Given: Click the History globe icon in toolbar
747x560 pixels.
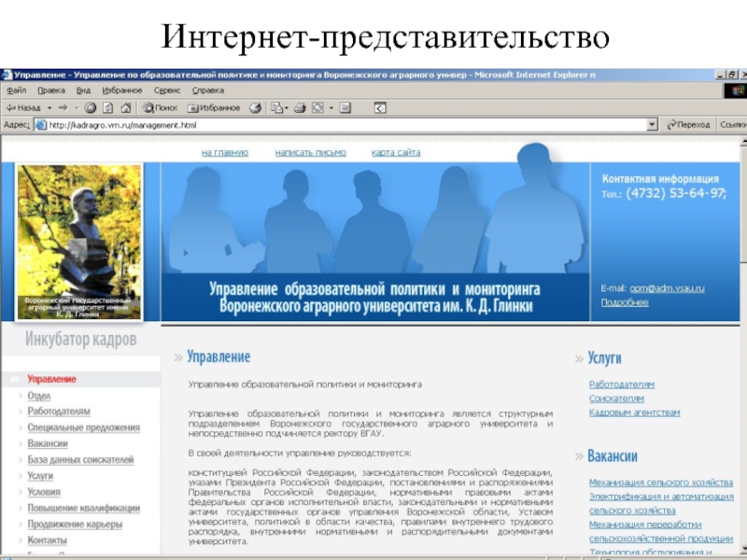Looking at the screenshot, I should tap(256, 108).
